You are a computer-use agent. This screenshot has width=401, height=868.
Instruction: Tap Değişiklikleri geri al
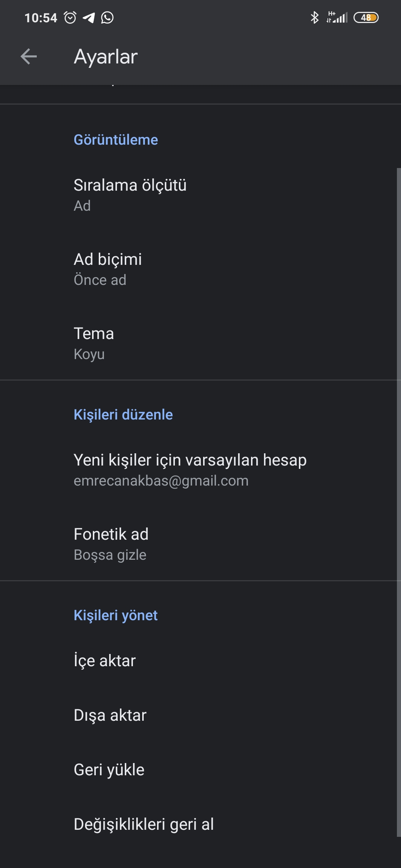point(200,824)
